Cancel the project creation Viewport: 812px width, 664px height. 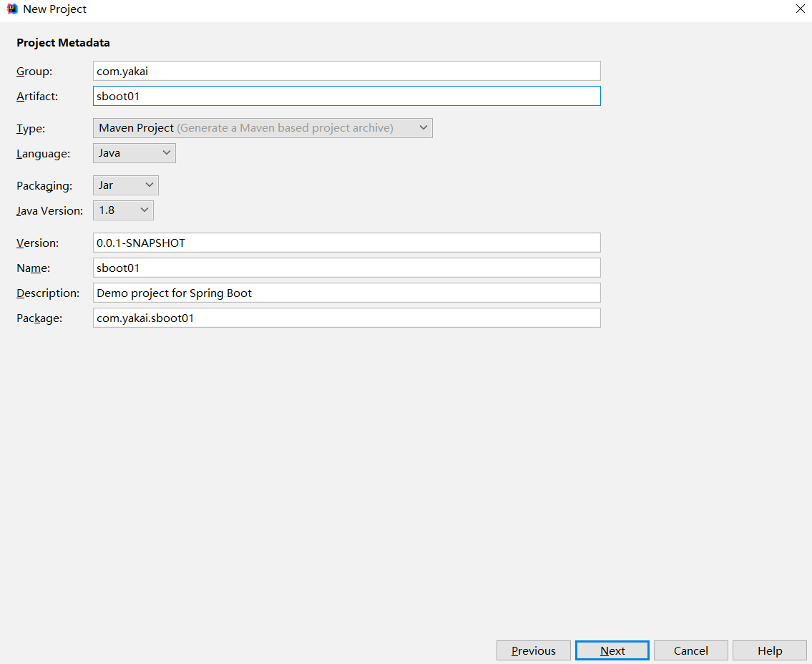tap(691, 650)
